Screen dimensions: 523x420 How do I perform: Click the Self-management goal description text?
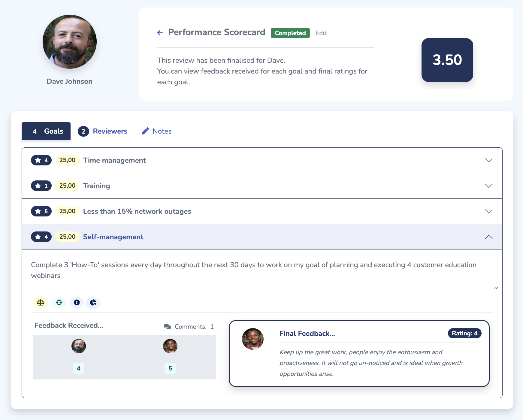click(254, 270)
